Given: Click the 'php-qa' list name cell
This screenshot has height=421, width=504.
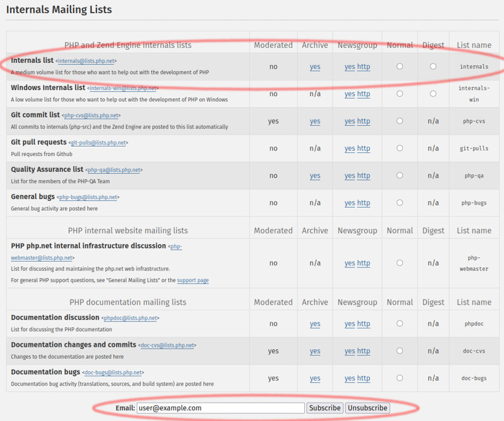Looking at the screenshot, I should click(474, 176).
